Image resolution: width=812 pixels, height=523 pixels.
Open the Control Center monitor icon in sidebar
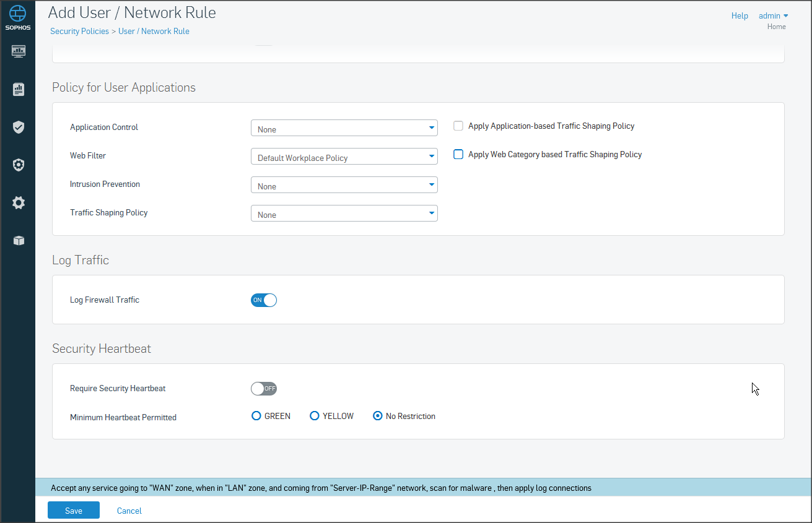[x=18, y=51]
